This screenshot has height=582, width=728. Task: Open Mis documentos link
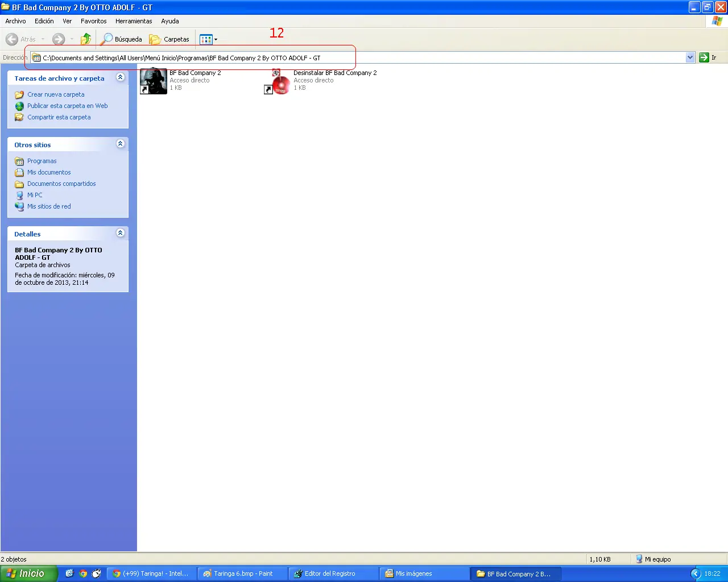[49, 172]
